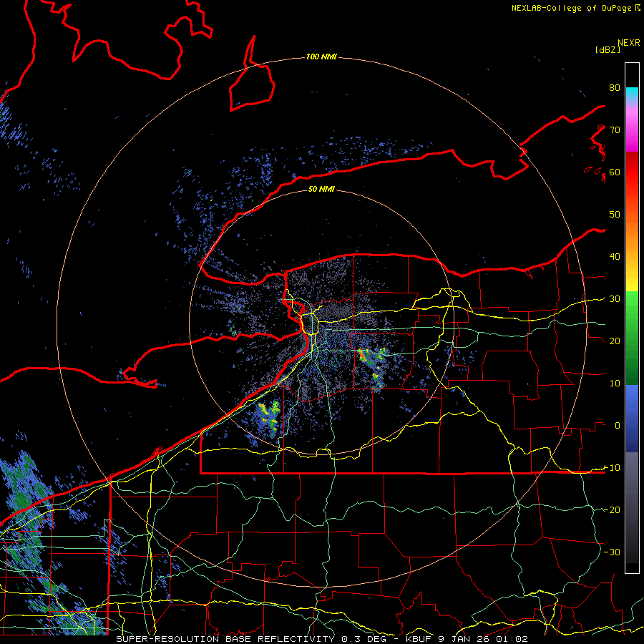Click the gray band of the reflectivity color bar
644x644 pixels.
(632, 507)
